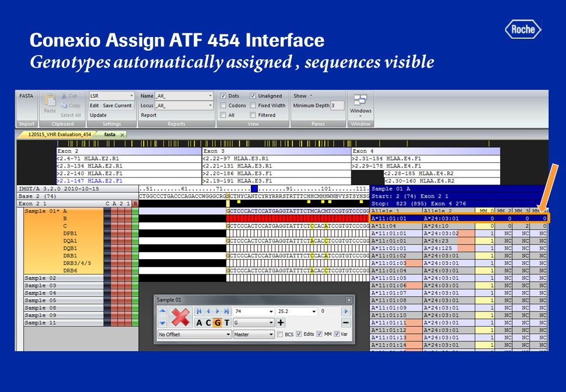
Task: Select highlighted base G button
Action: 217,323
